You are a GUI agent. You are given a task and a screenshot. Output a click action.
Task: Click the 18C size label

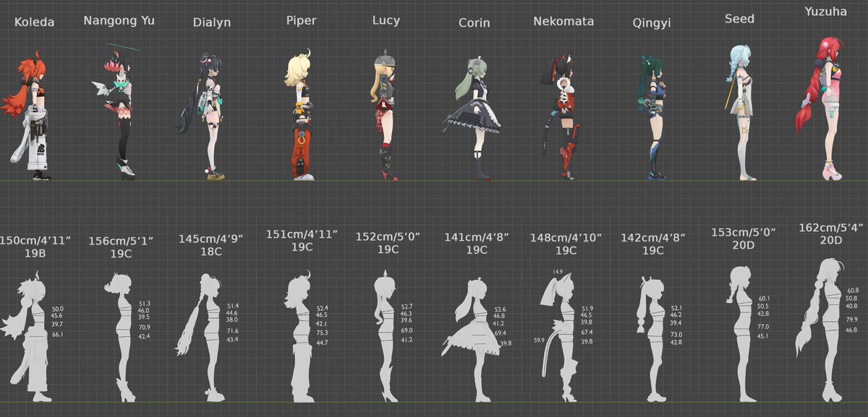pyautogui.click(x=210, y=252)
